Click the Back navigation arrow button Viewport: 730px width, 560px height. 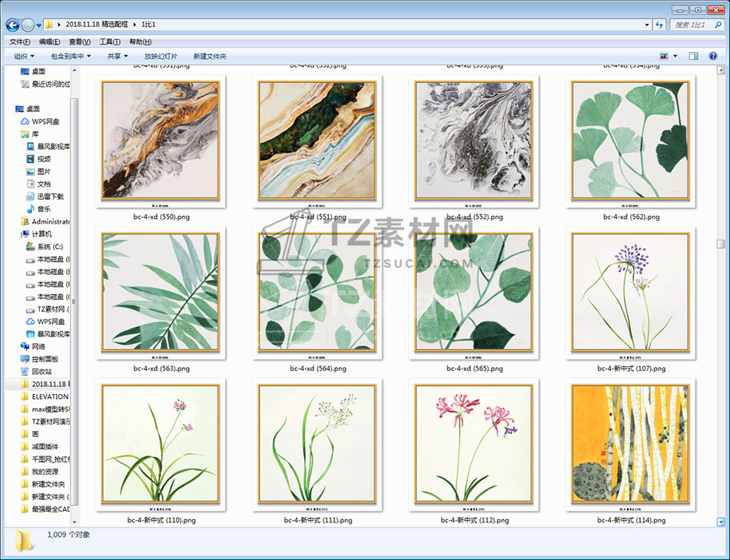[x=13, y=25]
